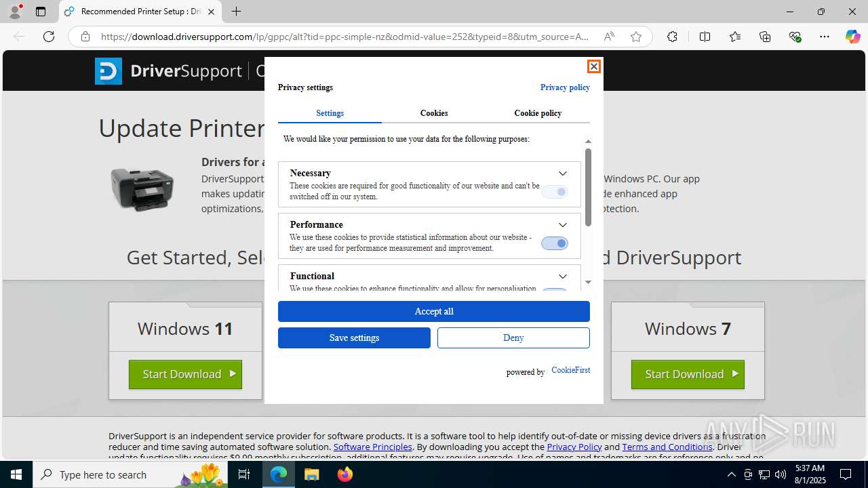Click the Accept all button

tap(434, 312)
